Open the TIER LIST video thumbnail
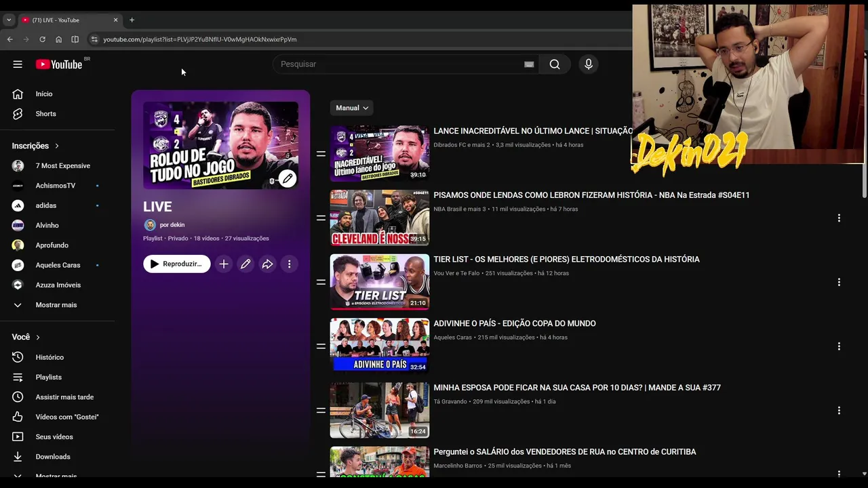The height and width of the screenshot is (488, 868). click(x=380, y=282)
